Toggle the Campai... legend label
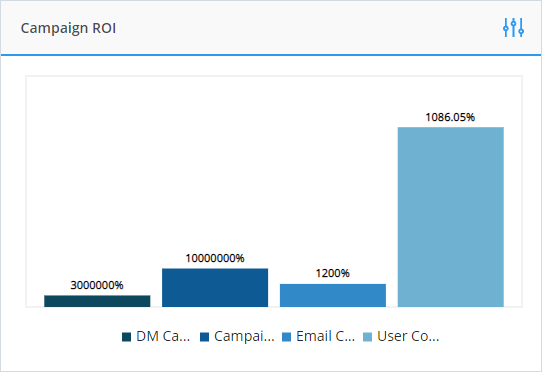Screen dimensions: 542x372 coord(244,336)
